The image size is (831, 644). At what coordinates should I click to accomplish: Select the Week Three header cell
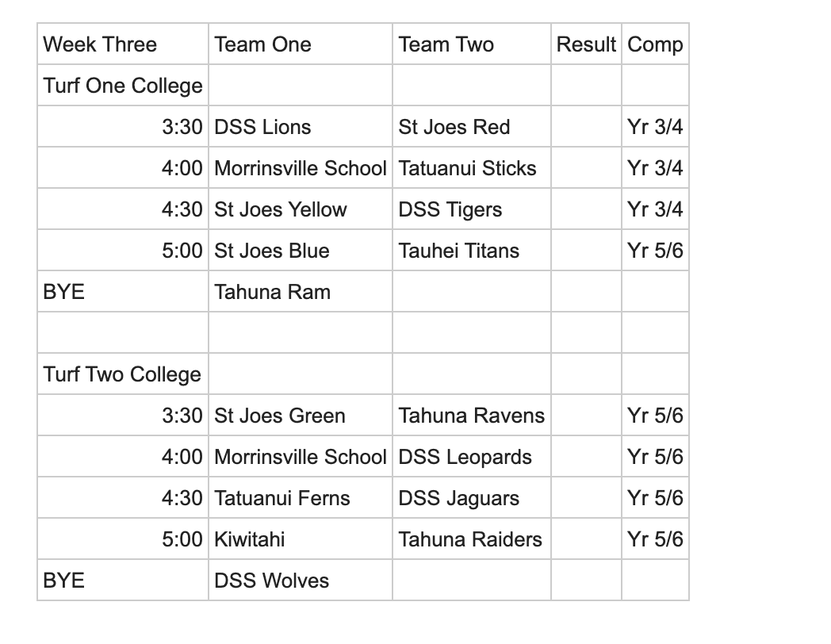[123, 44]
